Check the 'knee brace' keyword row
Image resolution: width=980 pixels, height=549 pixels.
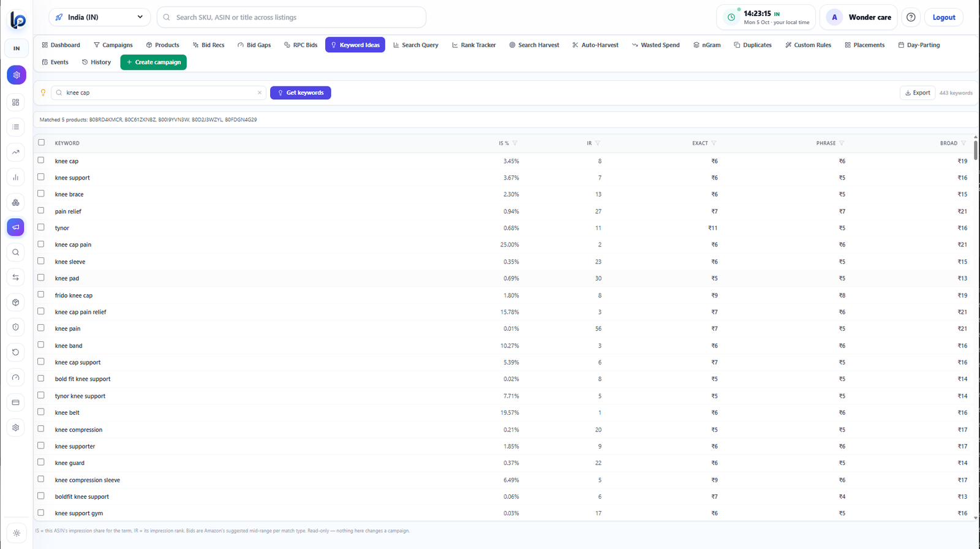pos(41,193)
